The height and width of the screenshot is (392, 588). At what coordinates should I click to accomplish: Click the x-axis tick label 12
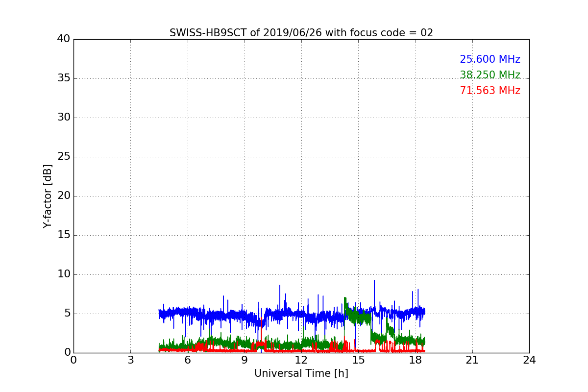(301, 360)
